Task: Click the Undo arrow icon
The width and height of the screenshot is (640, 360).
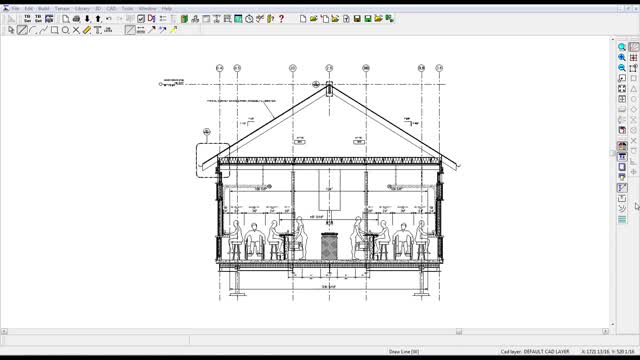Action: pos(109,19)
